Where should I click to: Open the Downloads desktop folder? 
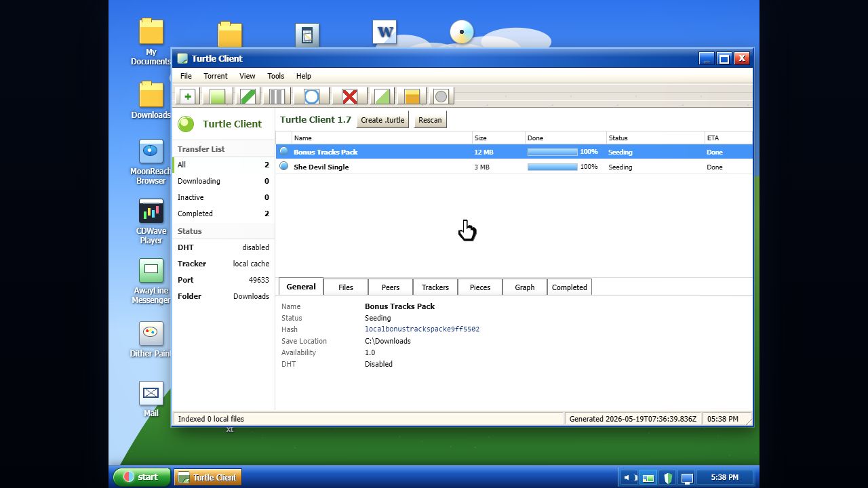pos(151,100)
